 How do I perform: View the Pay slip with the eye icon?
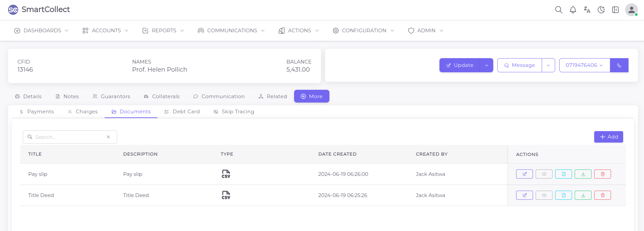[544, 174]
